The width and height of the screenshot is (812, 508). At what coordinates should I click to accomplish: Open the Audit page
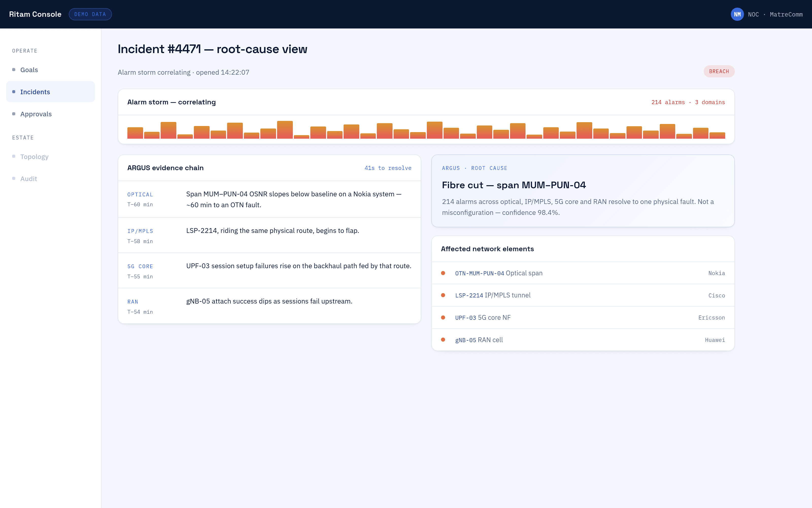coord(50,179)
